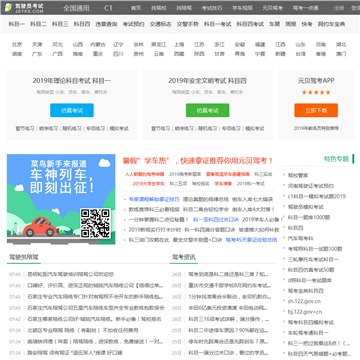This screenshot has height=360, width=360.
Task: Go to 科目二 in the secondary navigation
Action: coord(38,24)
